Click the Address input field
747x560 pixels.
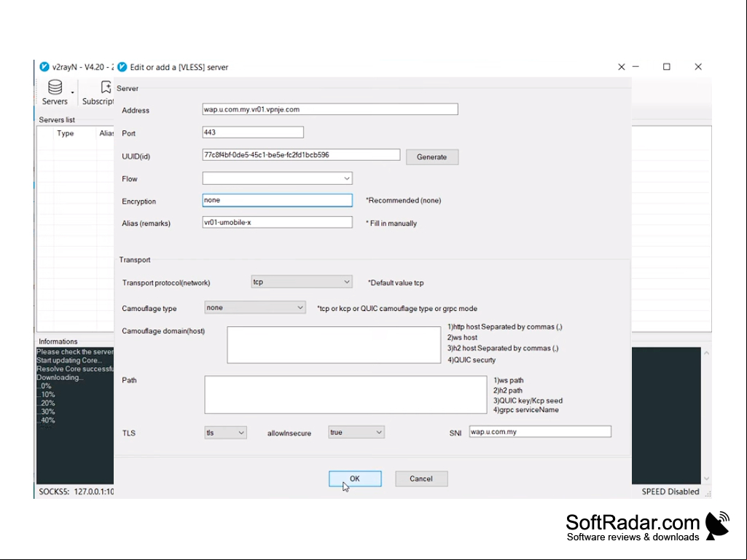pos(329,109)
